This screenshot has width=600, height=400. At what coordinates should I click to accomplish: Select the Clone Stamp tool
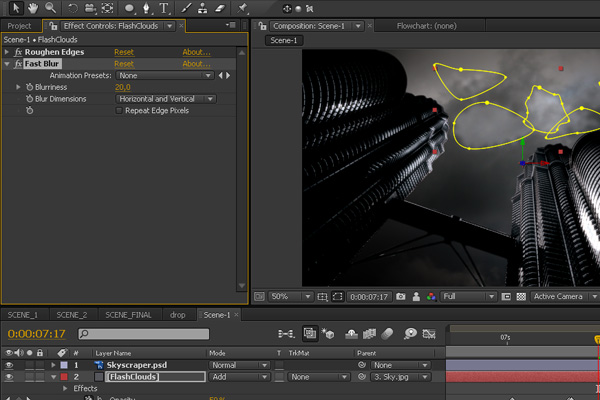click(x=202, y=8)
